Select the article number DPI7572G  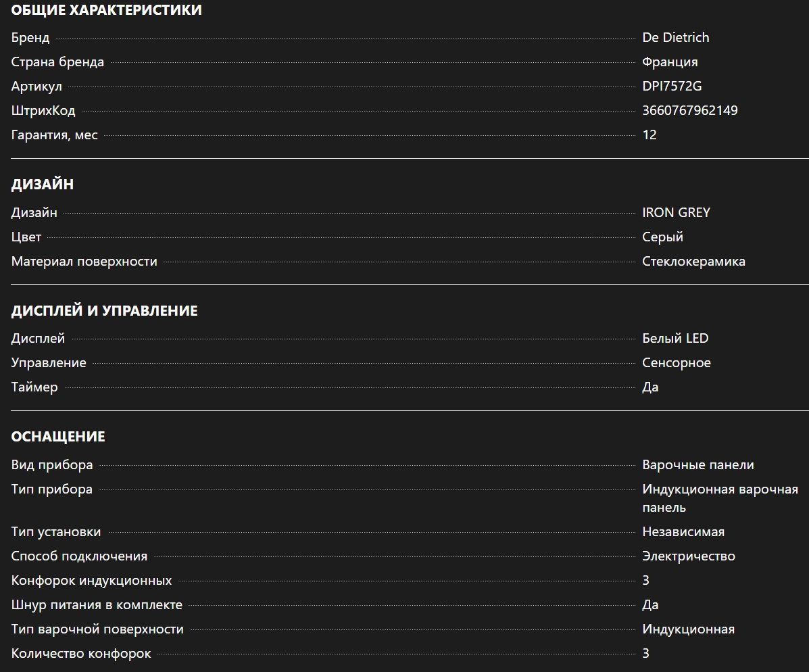[x=672, y=87]
